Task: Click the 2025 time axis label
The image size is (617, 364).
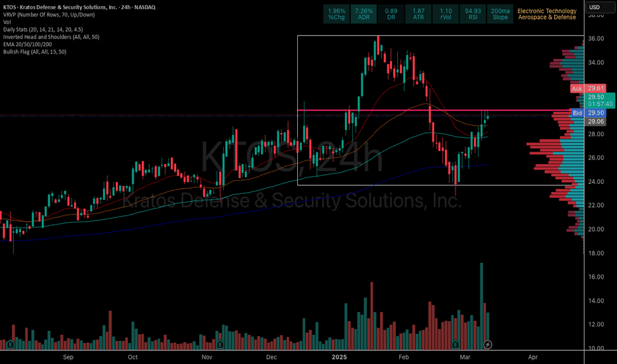Action: (x=339, y=357)
